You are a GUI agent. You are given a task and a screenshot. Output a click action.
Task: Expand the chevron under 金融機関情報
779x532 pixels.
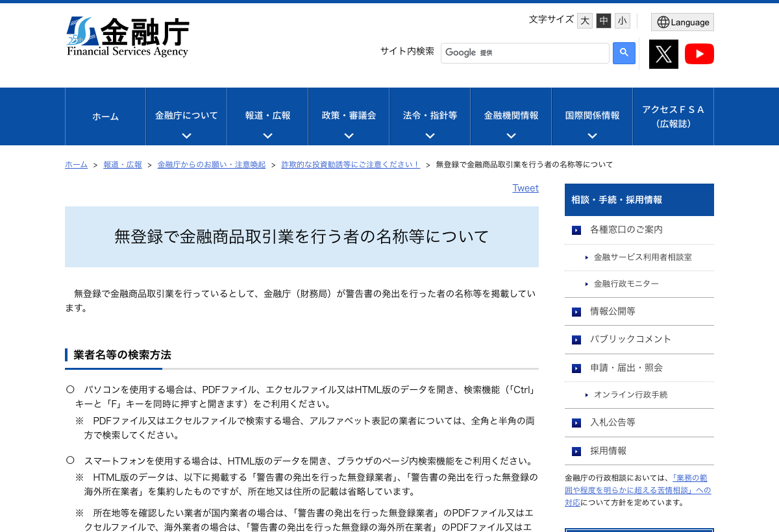click(x=511, y=136)
